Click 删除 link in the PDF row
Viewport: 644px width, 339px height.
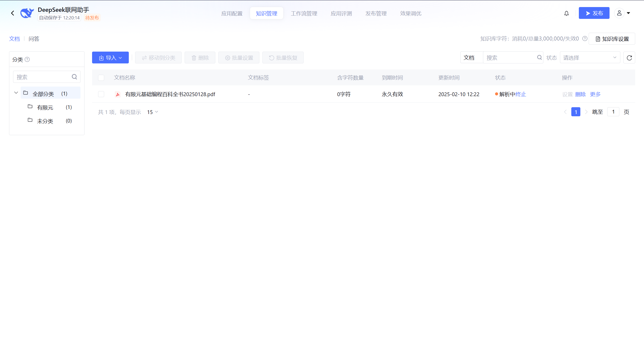[x=580, y=94]
